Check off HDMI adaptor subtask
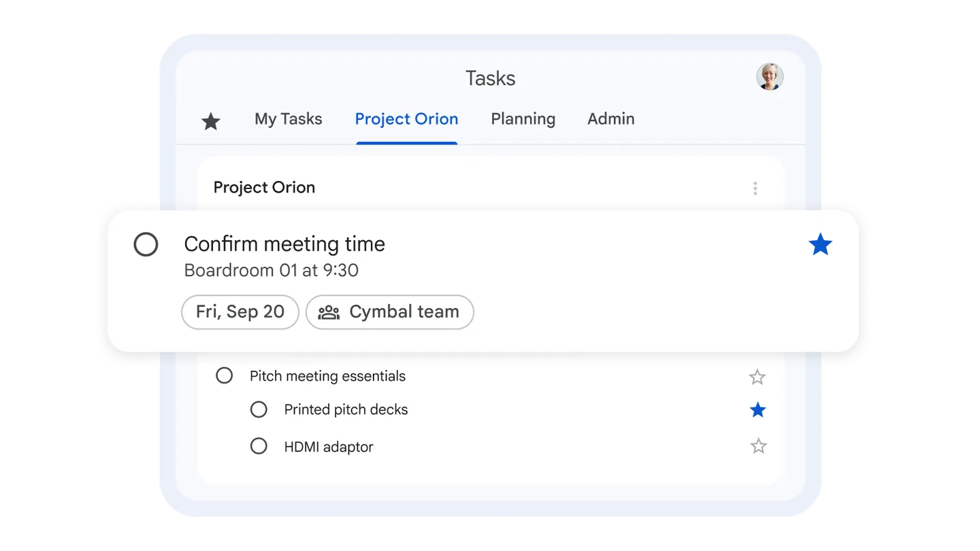 [x=259, y=446]
